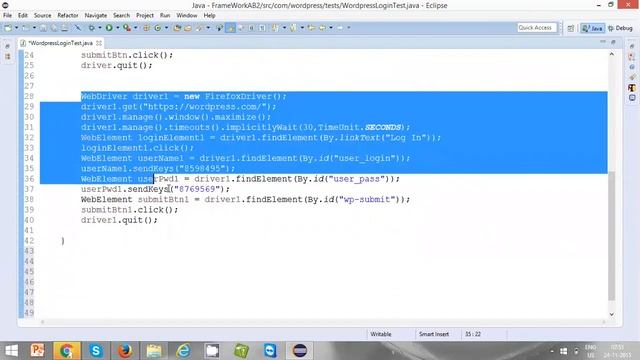Click the vertical scrollbar thumb in editor

click(x=611, y=236)
